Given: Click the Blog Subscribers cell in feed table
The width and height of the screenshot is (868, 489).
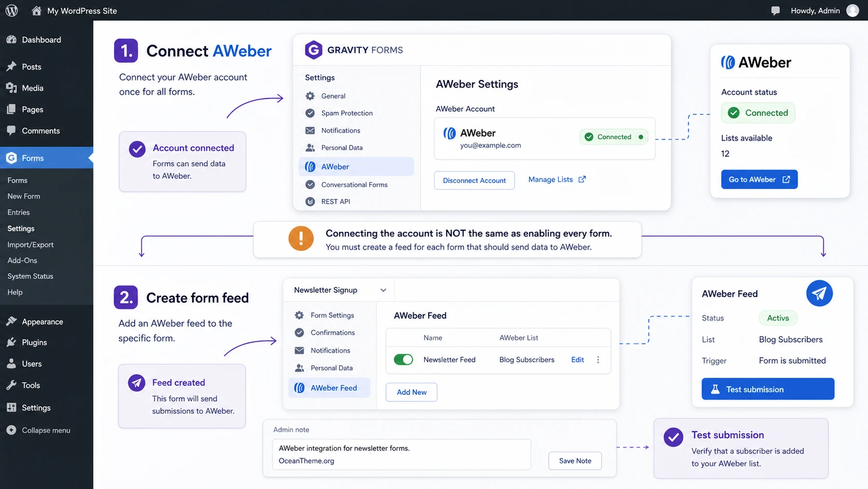Looking at the screenshot, I should (526, 360).
